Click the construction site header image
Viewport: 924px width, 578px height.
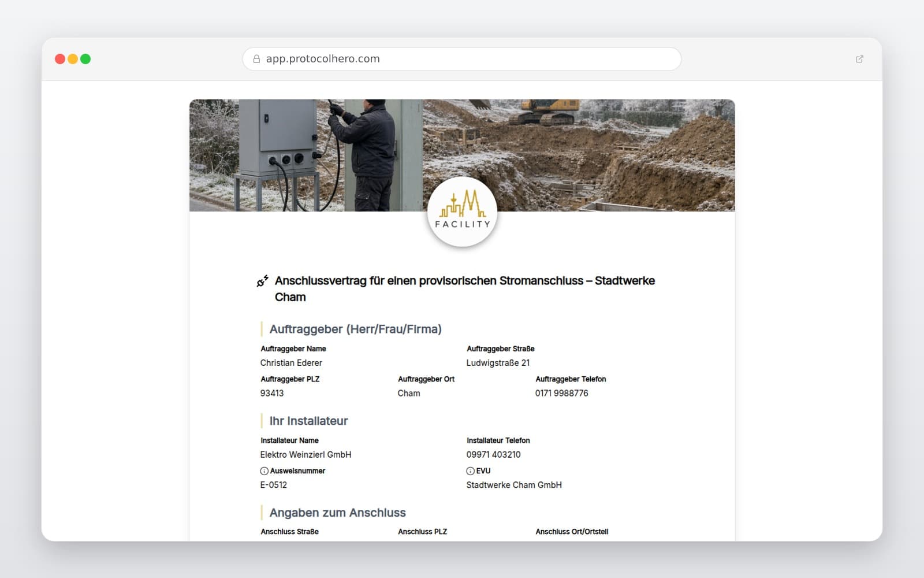point(462,155)
